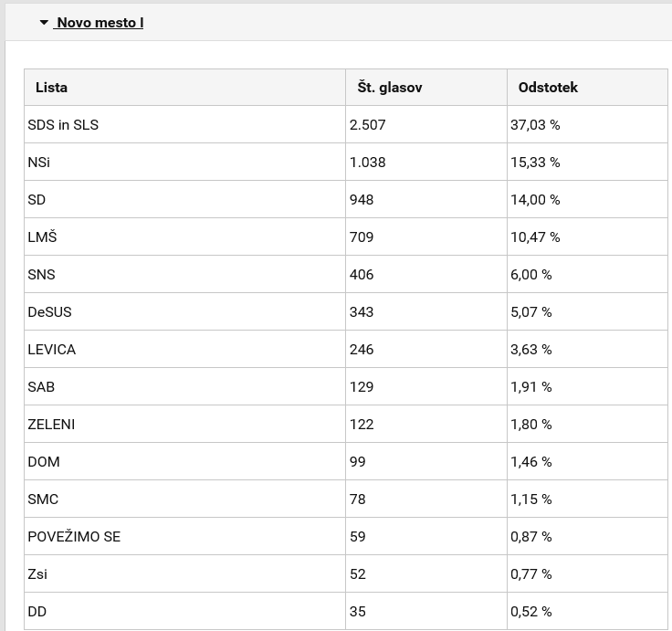Select the LMŠ list cell

[x=185, y=237]
